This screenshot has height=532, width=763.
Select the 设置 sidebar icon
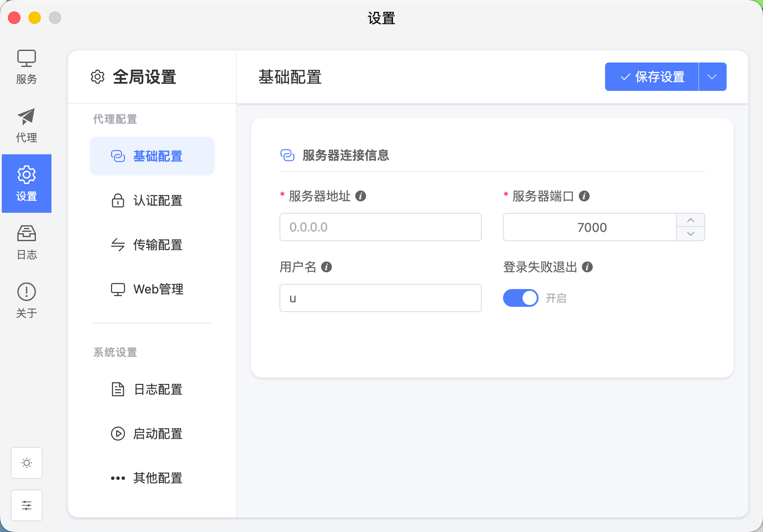(26, 184)
